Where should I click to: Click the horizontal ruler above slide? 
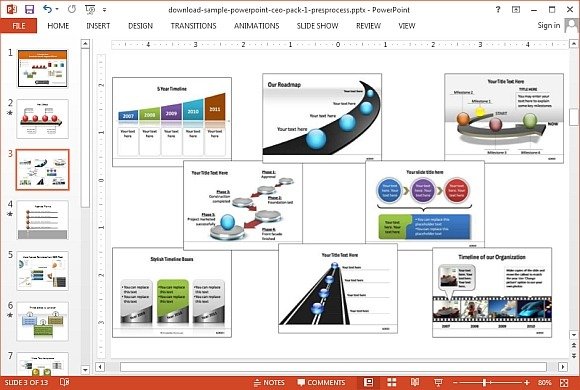click(340, 44)
